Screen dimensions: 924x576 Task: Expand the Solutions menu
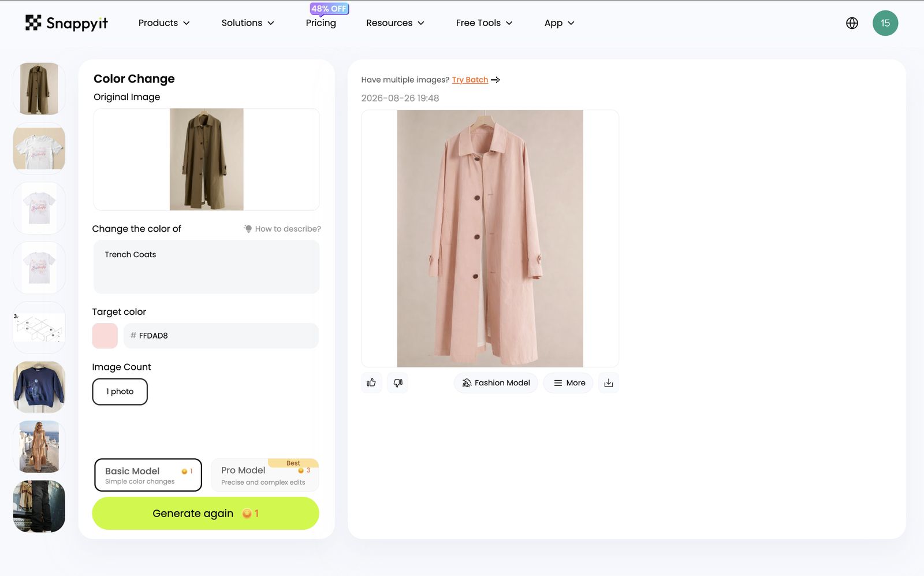(x=248, y=23)
